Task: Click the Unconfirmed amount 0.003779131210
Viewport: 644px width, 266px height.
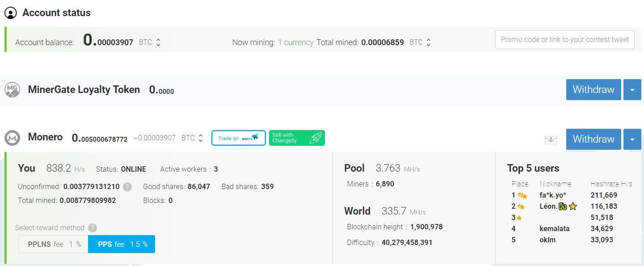Action: click(x=92, y=187)
